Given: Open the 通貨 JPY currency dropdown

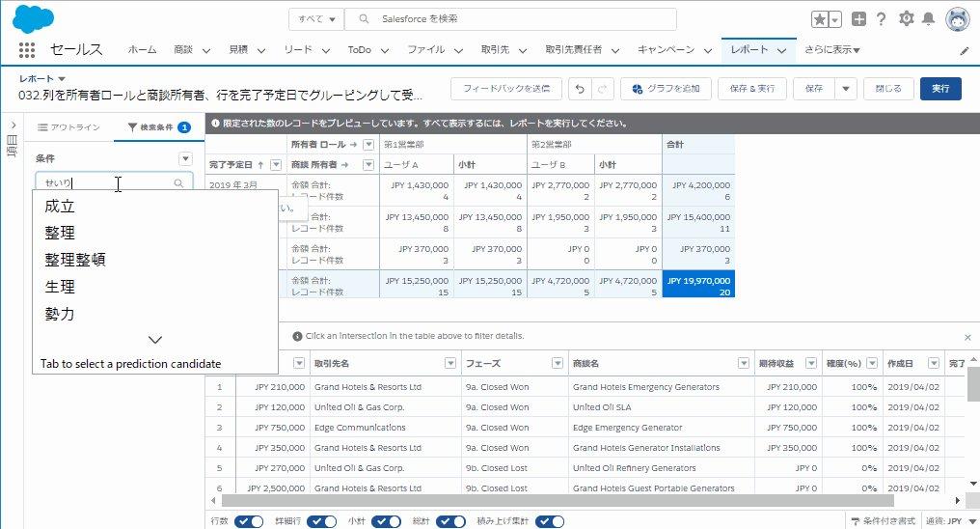Looking at the screenshot, I should coord(951,521).
